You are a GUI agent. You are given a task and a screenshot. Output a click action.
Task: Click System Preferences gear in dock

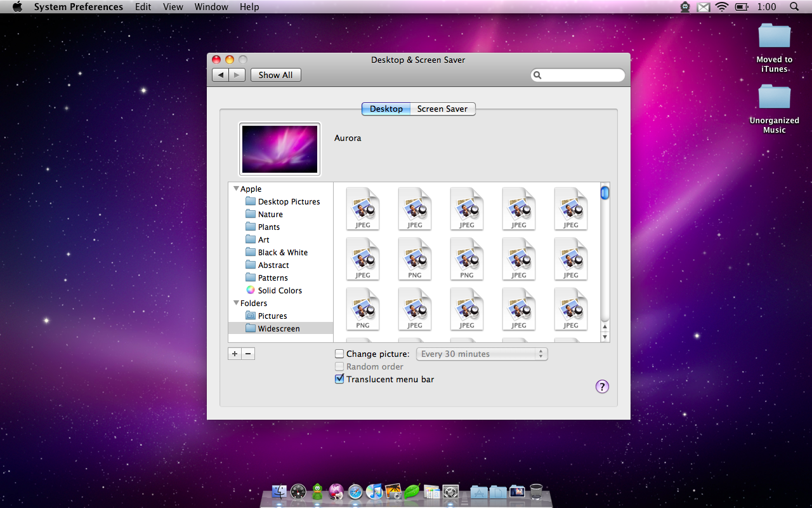(x=450, y=491)
